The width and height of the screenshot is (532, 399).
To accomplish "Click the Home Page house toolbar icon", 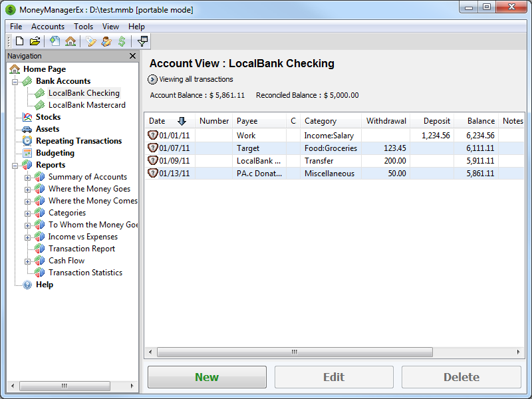I will [x=70, y=41].
